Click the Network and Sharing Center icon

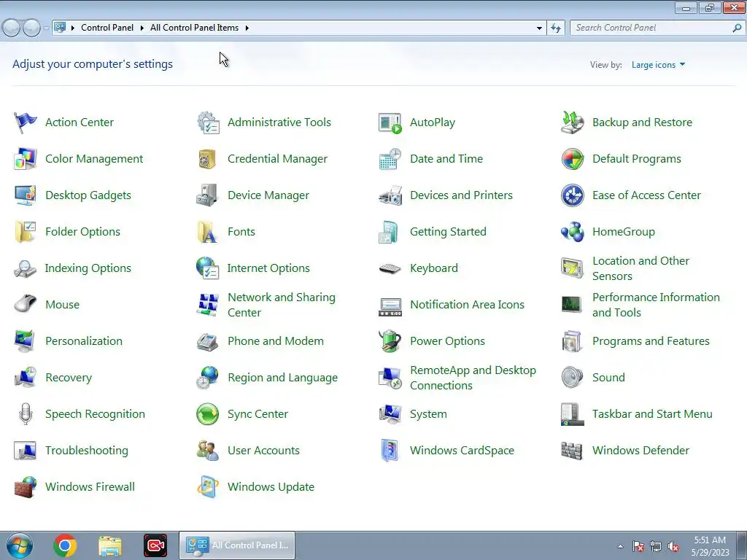coord(208,305)
